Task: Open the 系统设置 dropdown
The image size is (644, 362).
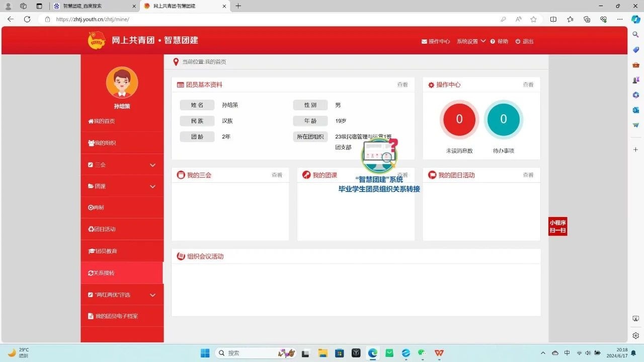Action: pyautogui.click(x=471, y=41)
